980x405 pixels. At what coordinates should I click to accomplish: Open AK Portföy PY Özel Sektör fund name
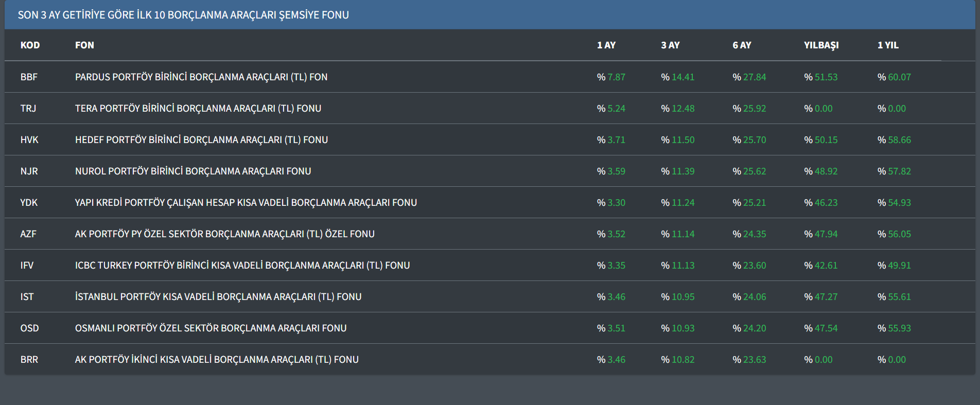tap(224, 234)
